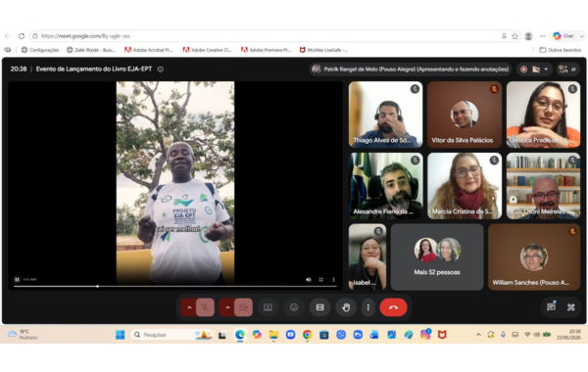
Task: Select Vitor da Silva Palácios tile
Action: coord(465,115)
